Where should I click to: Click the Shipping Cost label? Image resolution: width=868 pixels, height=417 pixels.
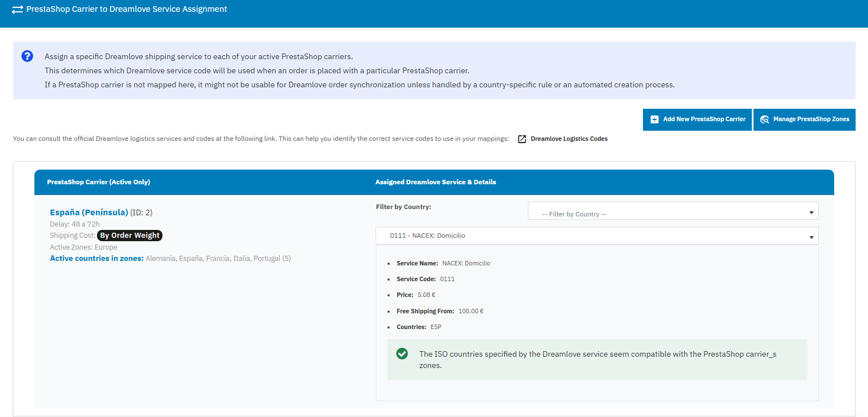click(73, 236)
